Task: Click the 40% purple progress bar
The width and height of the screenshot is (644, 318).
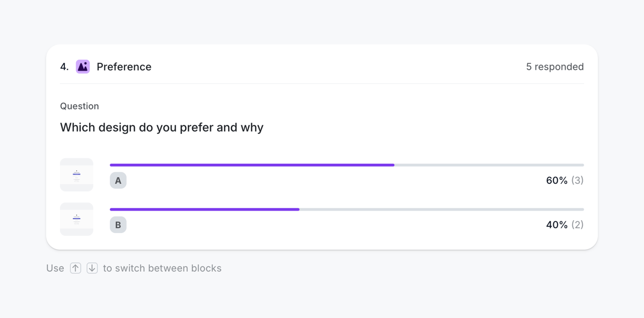Action: tap(204, 209)
